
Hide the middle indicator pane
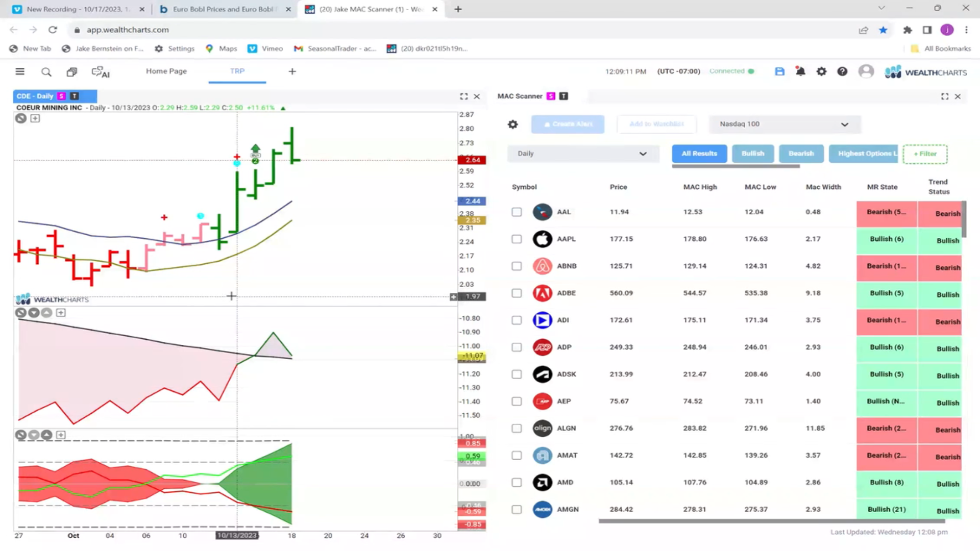click(20, 313)
